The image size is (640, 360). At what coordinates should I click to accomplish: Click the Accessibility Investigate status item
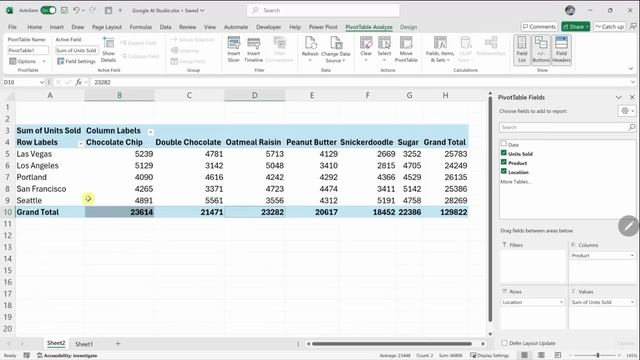pyautogui.click(x=67, y=356)
